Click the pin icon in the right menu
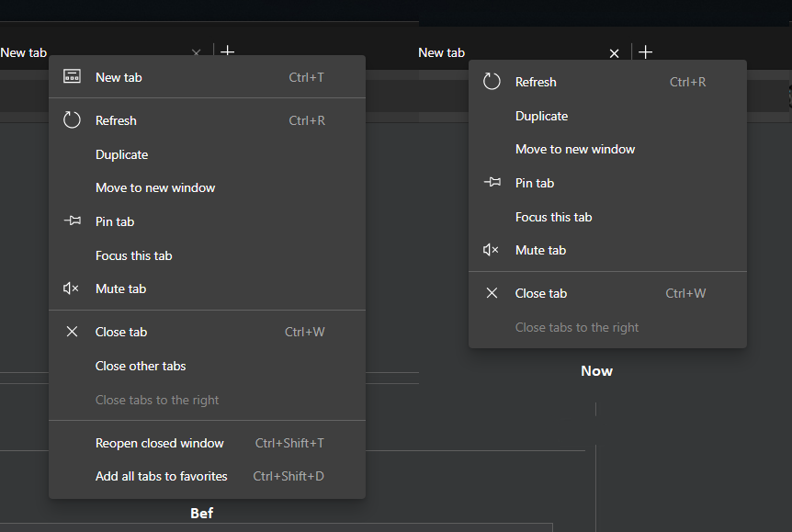The image size is (792, 532). pyautogui.click(x=492, y=182)
